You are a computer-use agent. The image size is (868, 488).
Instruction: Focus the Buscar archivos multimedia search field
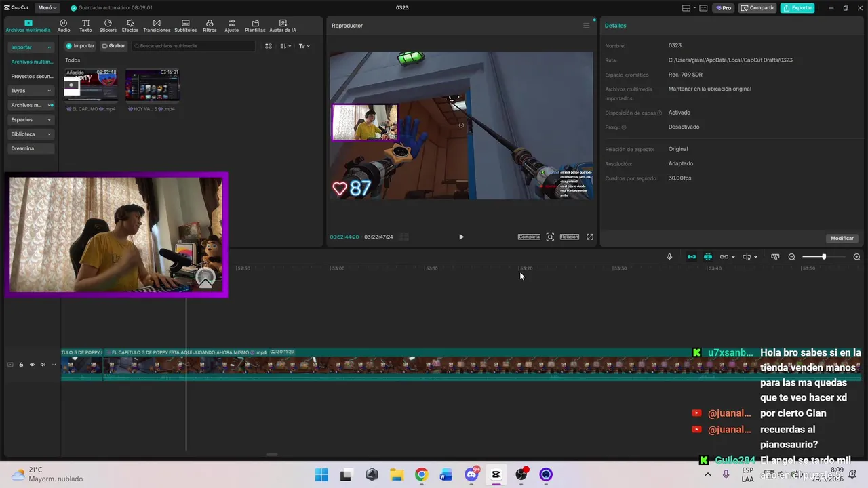coord(194,46)
